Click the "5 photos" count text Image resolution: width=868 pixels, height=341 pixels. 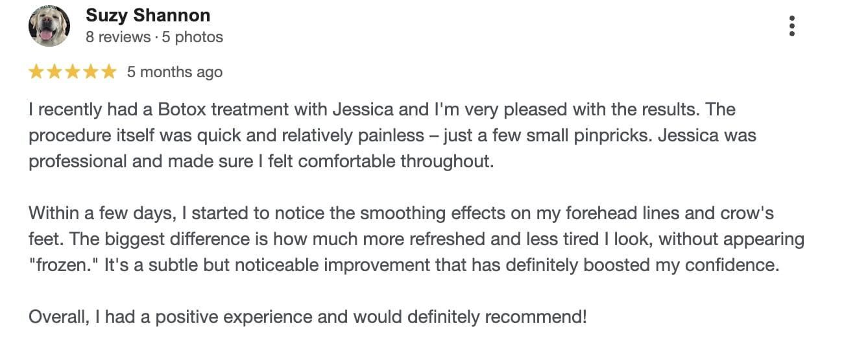point(193,37)
